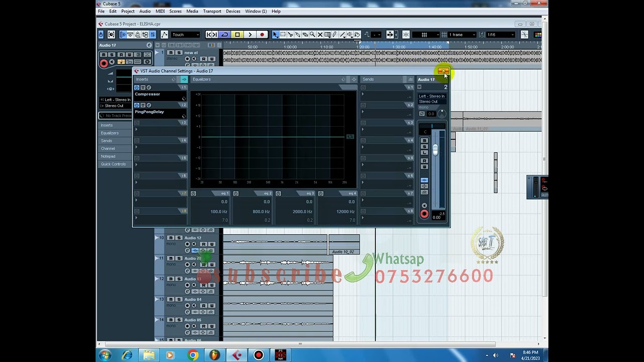
Task: Solo channel with the S button in settings
Action: [424, 146]
